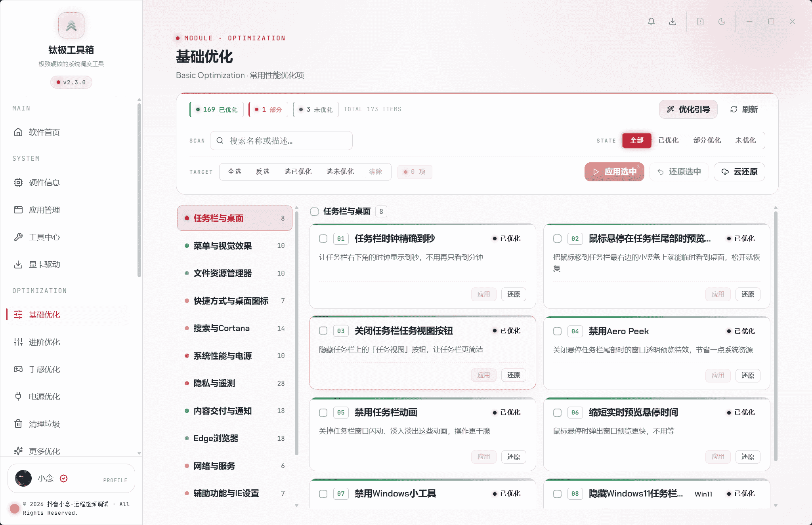Click the download icon in title bar
Image resolution: width=812 pixels, height=525 pixels.
coord(673,22)
